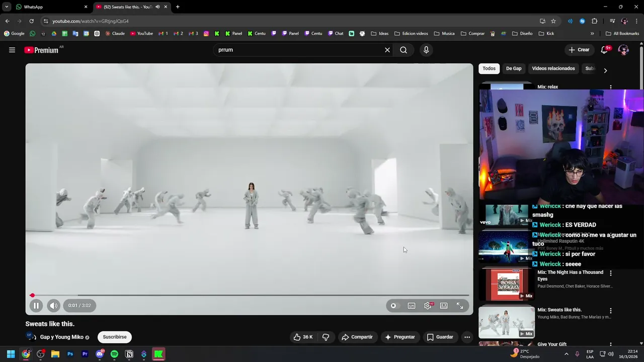Image resolution: width=644 pixels, height=362 pixels.
Task: Click the Crear button
Action: (579, 50)
